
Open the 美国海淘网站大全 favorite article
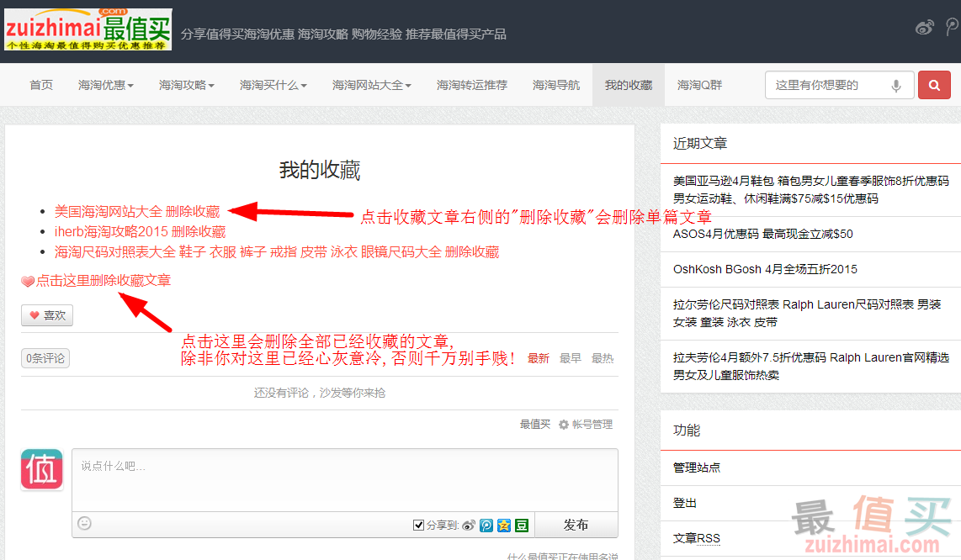coord(109,212)
